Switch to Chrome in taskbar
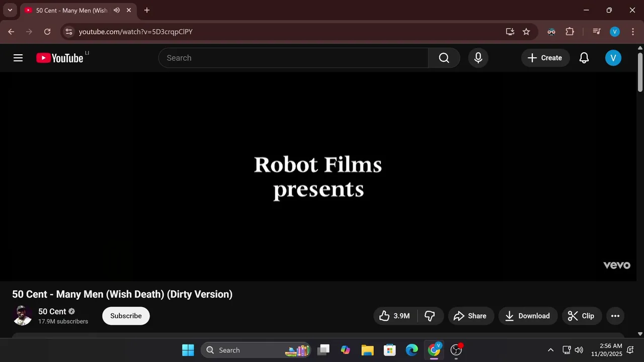This screenshot has width=644, height=362. 434,350
